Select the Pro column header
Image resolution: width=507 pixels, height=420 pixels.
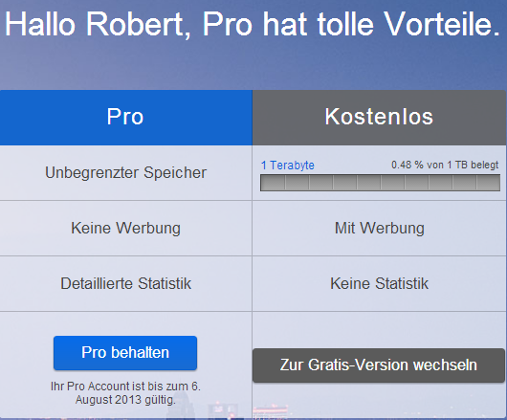point(125,118)
